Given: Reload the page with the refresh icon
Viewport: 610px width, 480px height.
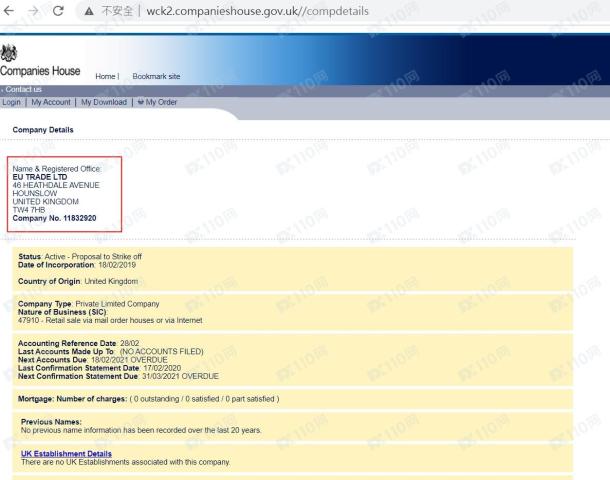Looking at the screenshot, I should (x=58, y=11).
